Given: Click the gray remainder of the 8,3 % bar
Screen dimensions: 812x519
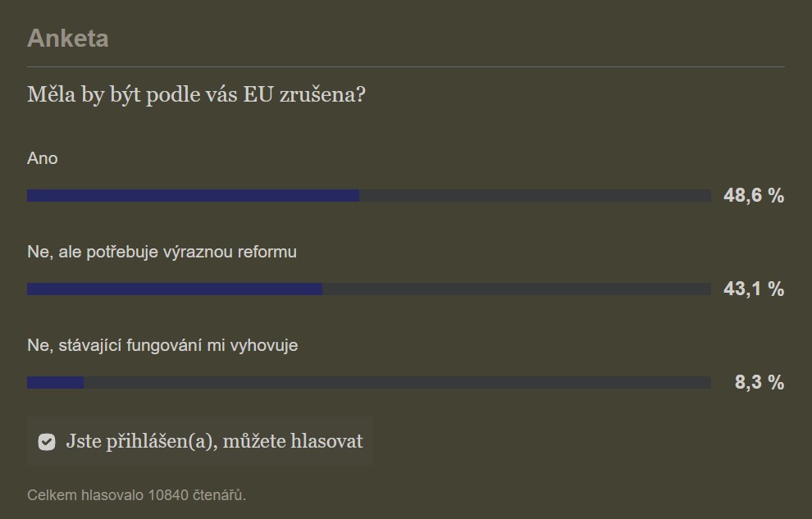Looking at the screenshot, I should [x=397, y=382].
